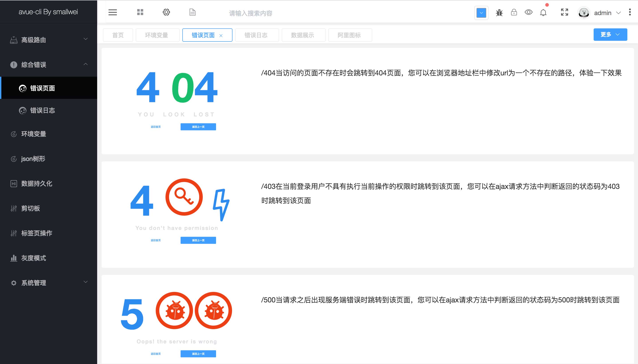Select 错误页面 in the sidebar
This screenshot has width=638, height=364.
pyautogui.click(x=49, y=88)
